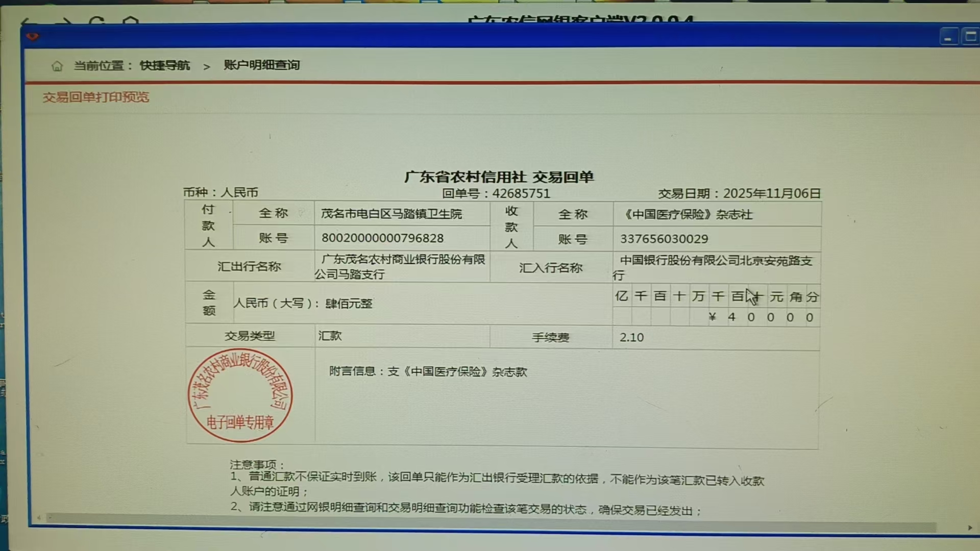Click the horizontal scrollbar track
The image size is (980, 551).
[x=490, y=522]
